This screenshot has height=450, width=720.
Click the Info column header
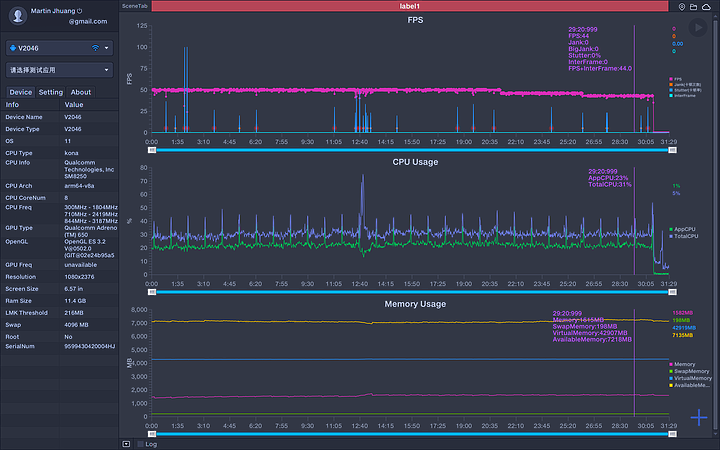(x=12, y=105)
